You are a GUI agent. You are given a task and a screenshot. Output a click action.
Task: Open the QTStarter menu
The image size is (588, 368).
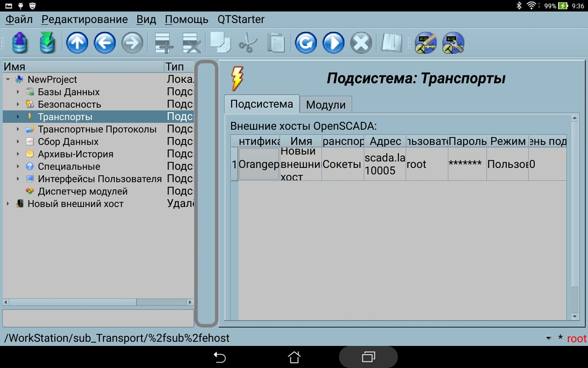[x=241, y=20]
